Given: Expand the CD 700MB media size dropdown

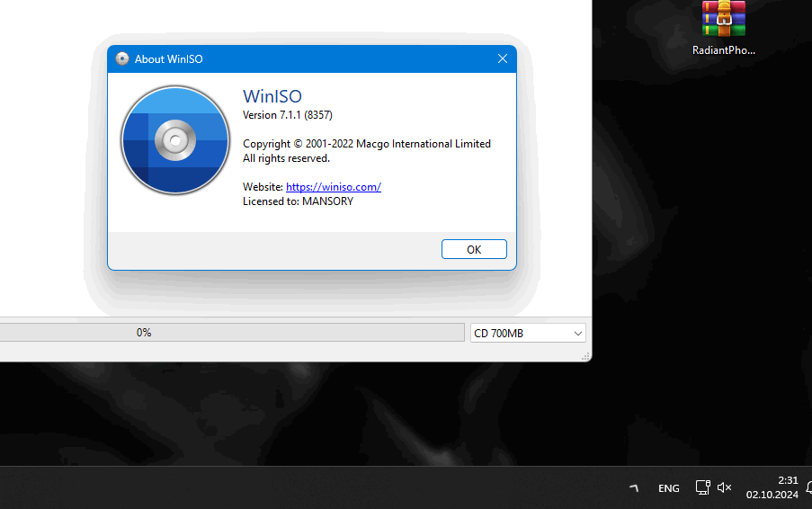Looking at the screenshot, I should pyautogui.click(x=528, y=333).
